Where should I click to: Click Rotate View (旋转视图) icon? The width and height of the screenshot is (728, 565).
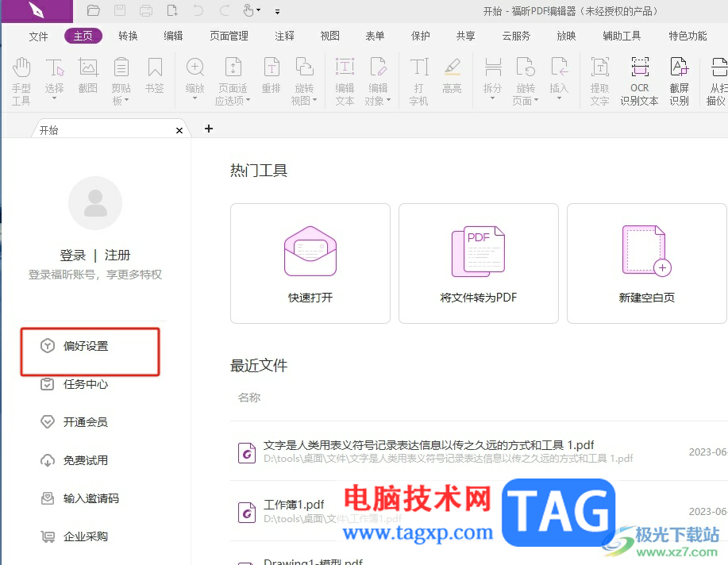(305, 67)
